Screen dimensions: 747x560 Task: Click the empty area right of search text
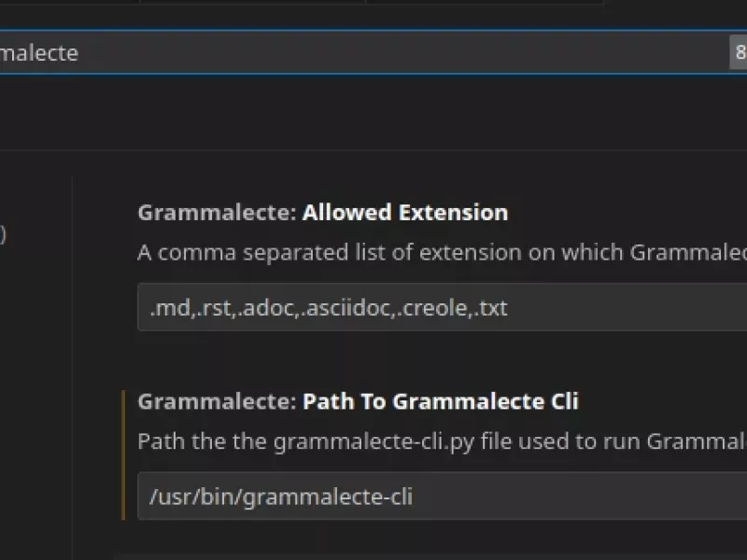(x=405, y=52)
